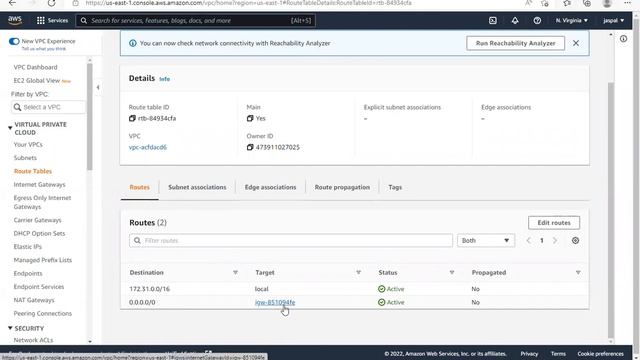This screenshot has height=360, width=640.
Task: Switch to Edge associations tab
Action: [270, 187]
